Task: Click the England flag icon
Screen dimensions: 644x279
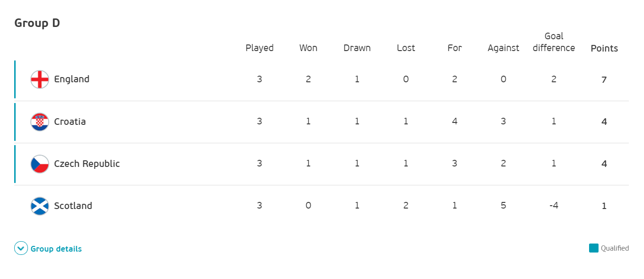Action: coord(40,79)
